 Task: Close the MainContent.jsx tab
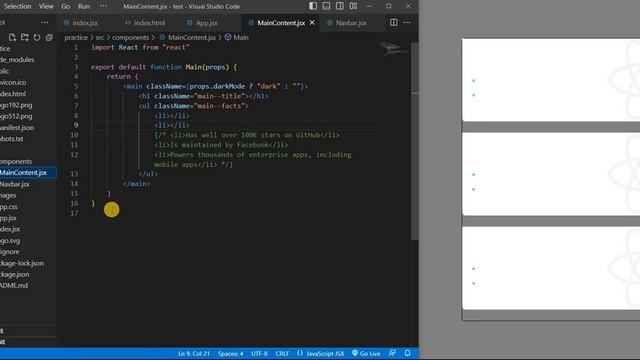(312, 23)
